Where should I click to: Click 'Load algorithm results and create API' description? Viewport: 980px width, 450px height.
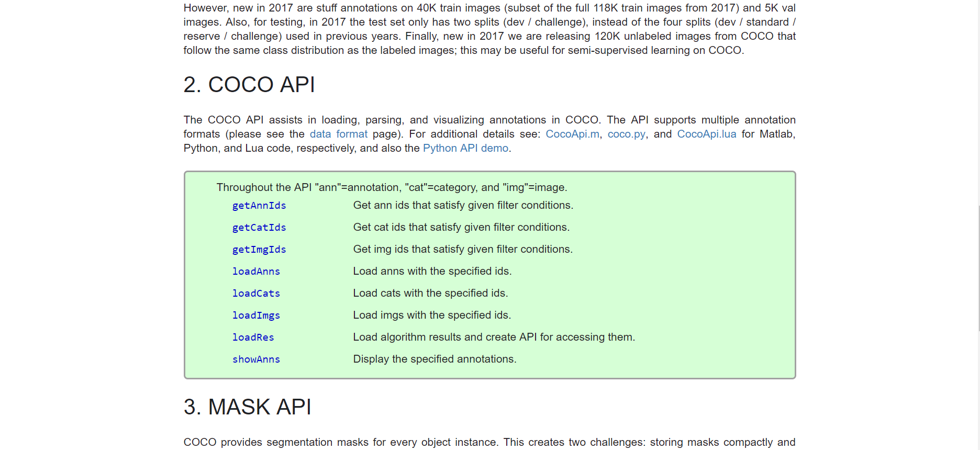(494, 337)
